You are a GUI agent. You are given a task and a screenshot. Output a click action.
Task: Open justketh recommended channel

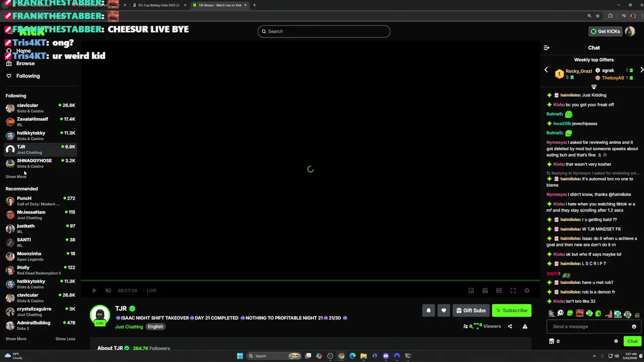40,228
